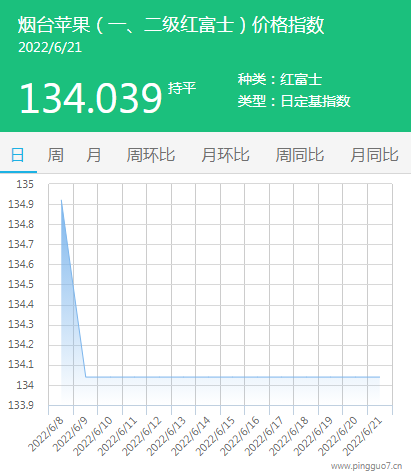Image resolution: width=411 pixels, height=476 pixels.
Task: Click the 烟台苹果 price index title
Action: (171, 25)
